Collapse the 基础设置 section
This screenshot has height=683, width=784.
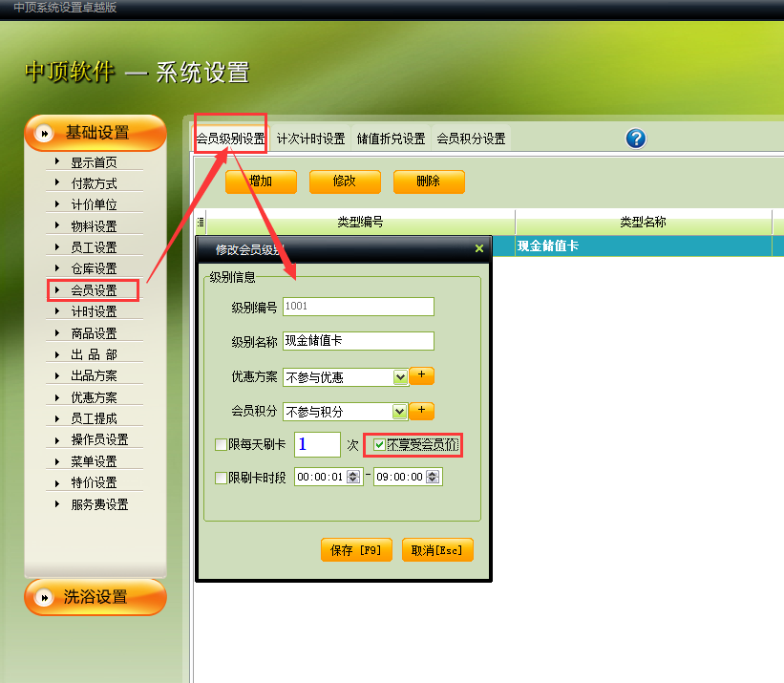pyautogui.click(x=95, y=133)
